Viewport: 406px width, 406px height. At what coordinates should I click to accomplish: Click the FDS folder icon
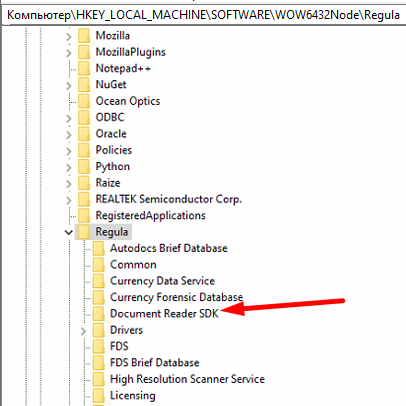point(99,346)
